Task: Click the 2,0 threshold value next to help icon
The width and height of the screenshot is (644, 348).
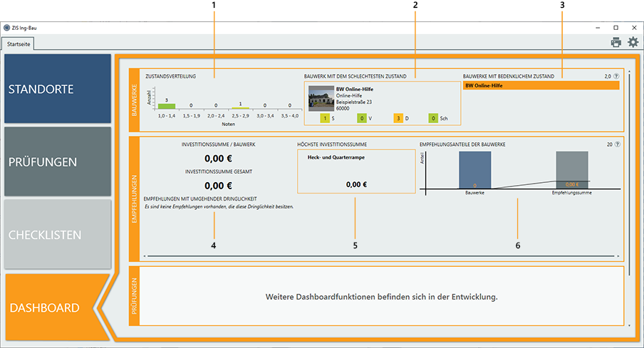Action: click(608, 76)
